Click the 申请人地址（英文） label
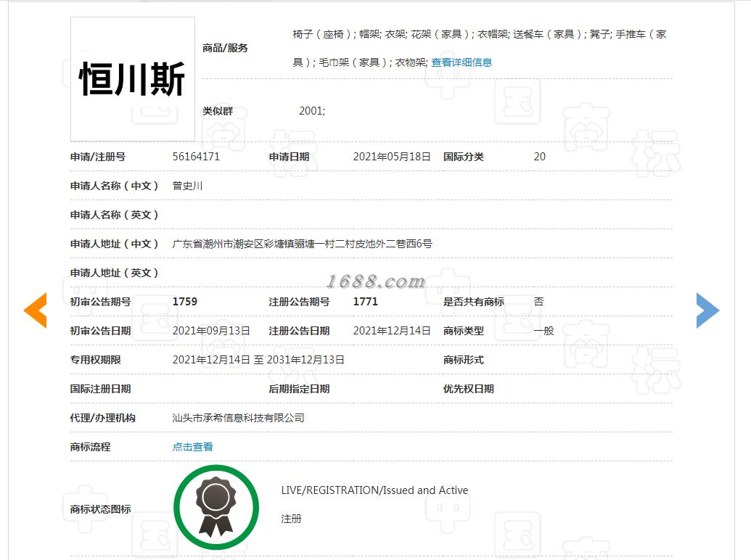This screenshot has width=751, height=560. tap(114, 273)
